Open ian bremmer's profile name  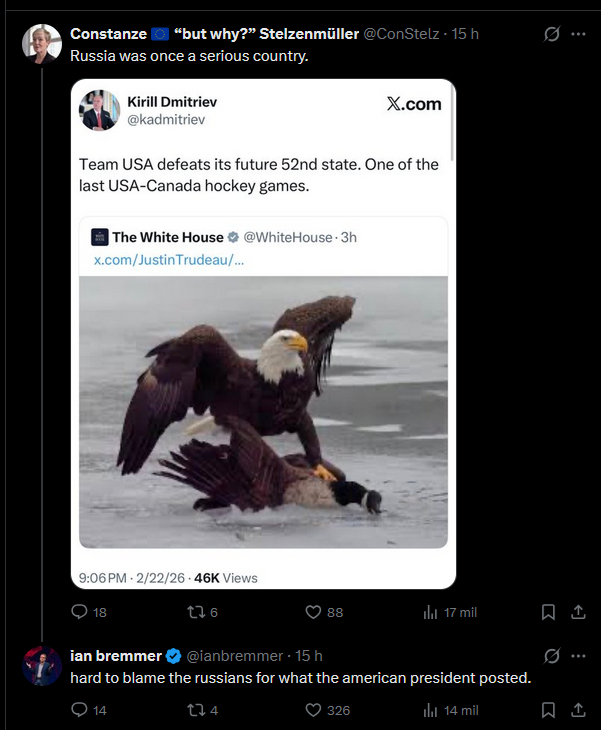(116, 656)
